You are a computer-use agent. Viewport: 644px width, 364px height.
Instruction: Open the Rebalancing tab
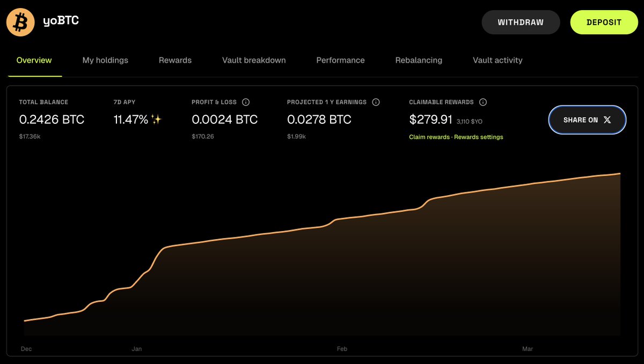tap(419, 60)
